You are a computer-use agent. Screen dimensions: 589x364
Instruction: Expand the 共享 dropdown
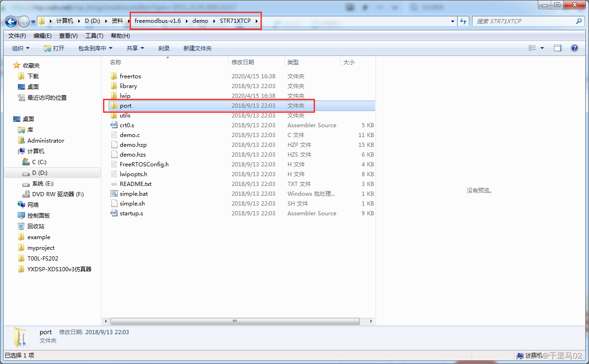[x=135, y=48]
